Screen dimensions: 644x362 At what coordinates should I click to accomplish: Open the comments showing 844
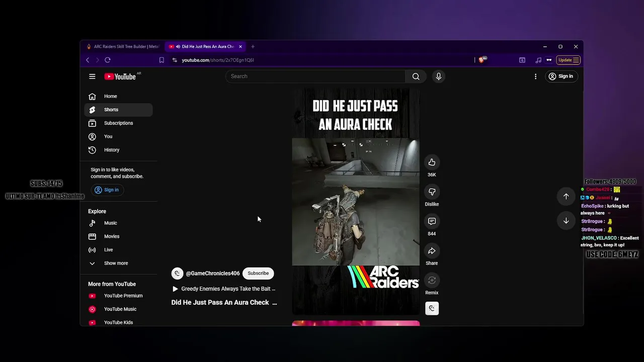pos(432,221)
